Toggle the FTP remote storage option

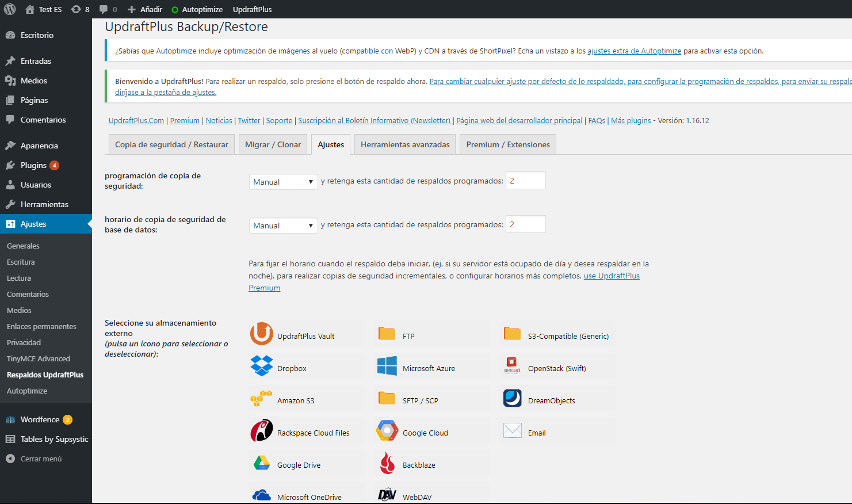click(x=387, y=334)
